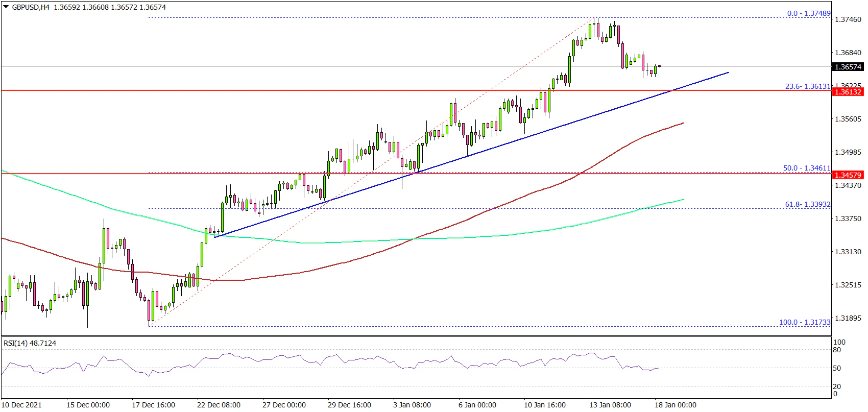Click the triangle arrow beside GBPUSD,H4
Screen dimensions: 868x412
[x=6, y=7]
